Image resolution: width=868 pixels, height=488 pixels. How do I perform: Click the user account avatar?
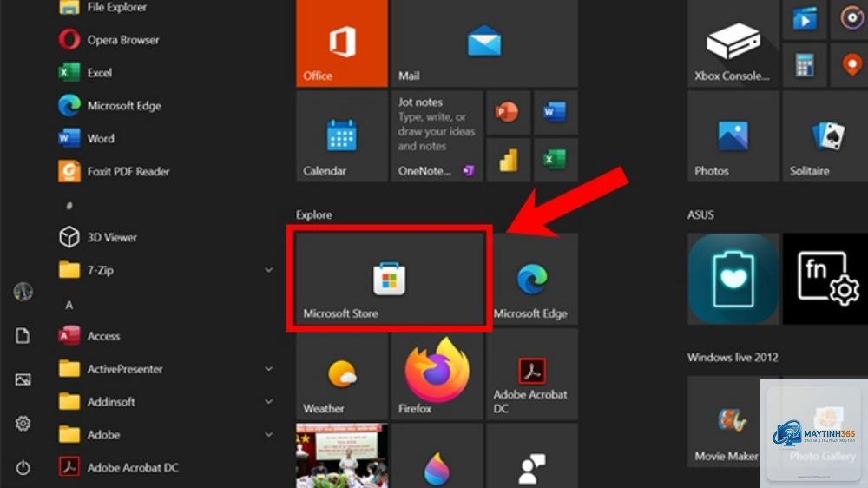pyautogui.click(x=23, y=292)
